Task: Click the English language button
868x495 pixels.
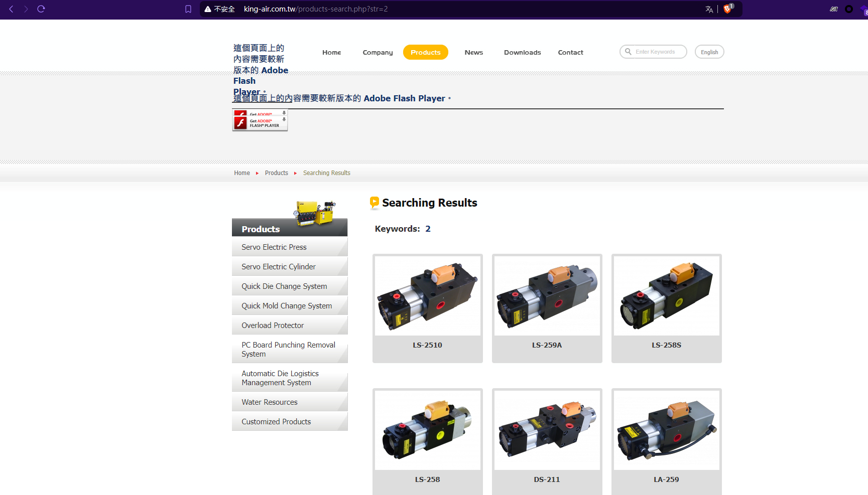Action: 709,52
